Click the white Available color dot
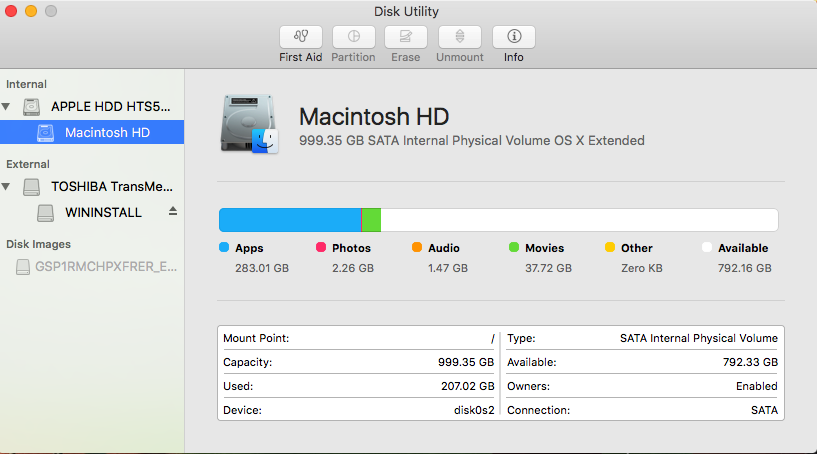This screenshot has height=454, width=817. click(707, 247)
